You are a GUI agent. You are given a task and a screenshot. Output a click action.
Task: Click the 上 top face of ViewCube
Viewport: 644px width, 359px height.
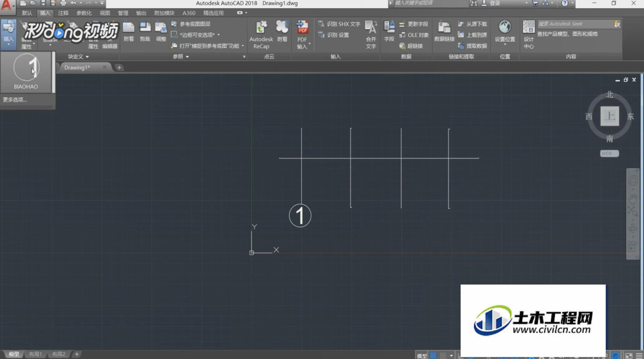point(610,116)
